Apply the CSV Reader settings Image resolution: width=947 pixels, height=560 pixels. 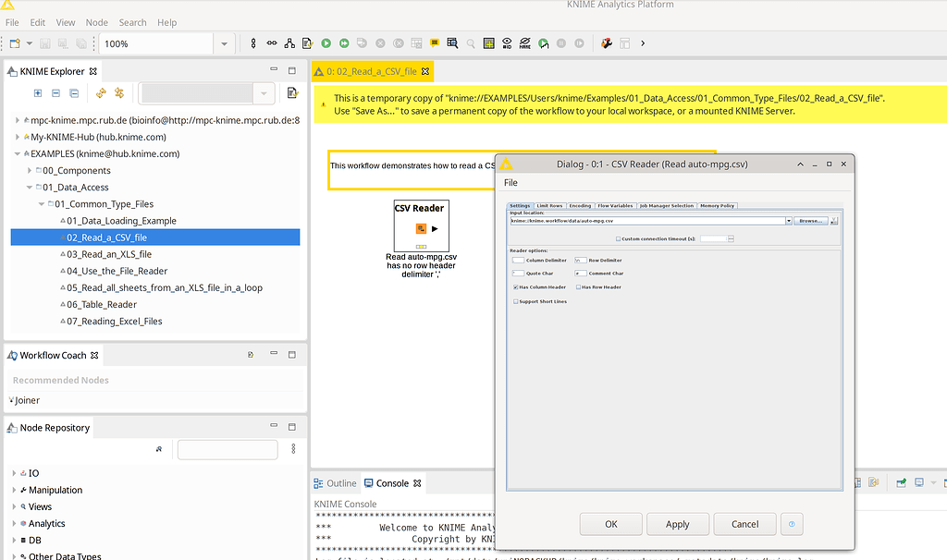677,524
